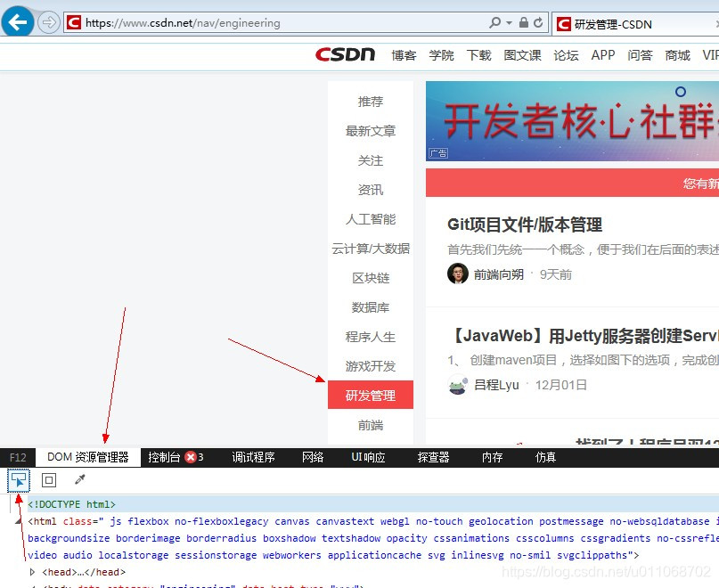
Task: Click the red new-content notification bar
Action: click(572, 183)
